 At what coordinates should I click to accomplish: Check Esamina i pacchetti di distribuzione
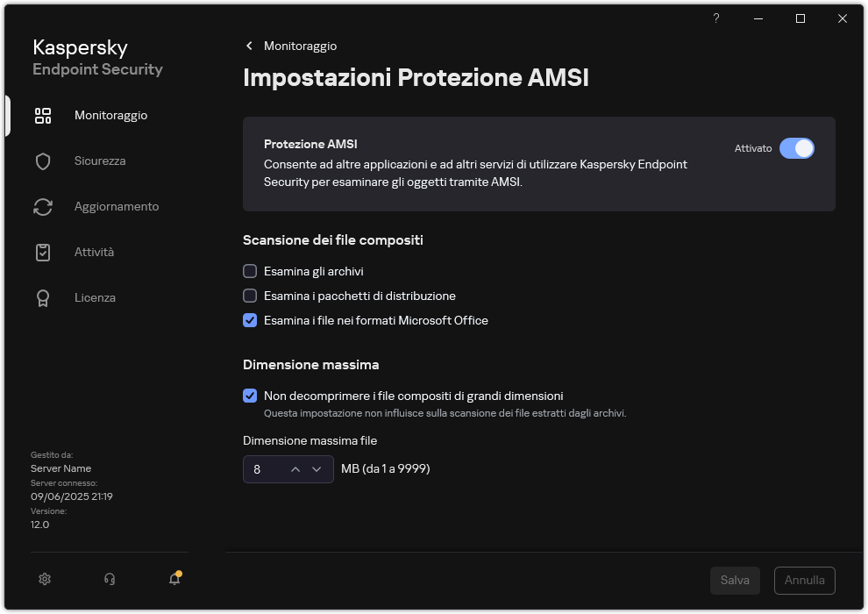coord(250,296)
